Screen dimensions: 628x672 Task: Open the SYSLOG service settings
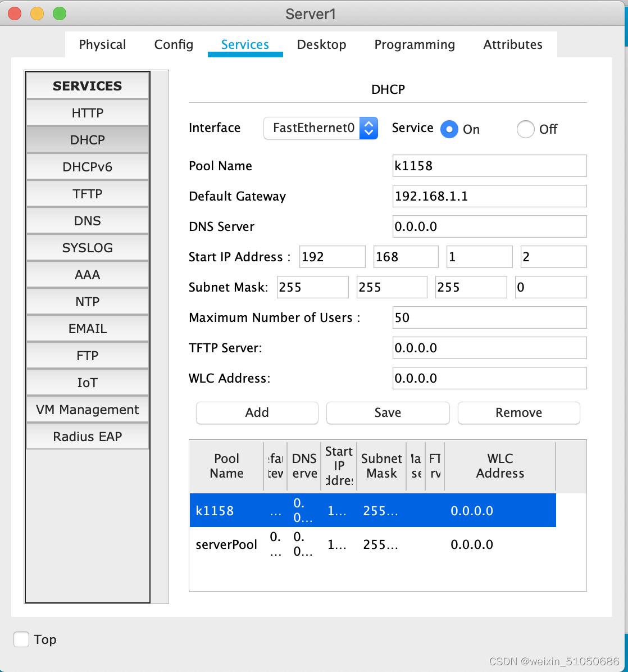click(87, 247)
